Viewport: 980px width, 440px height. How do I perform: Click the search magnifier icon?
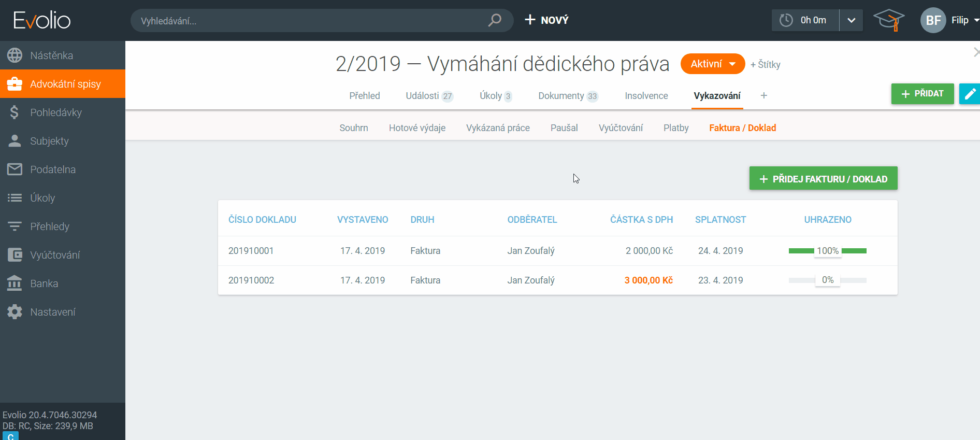[x=495, y=20]
